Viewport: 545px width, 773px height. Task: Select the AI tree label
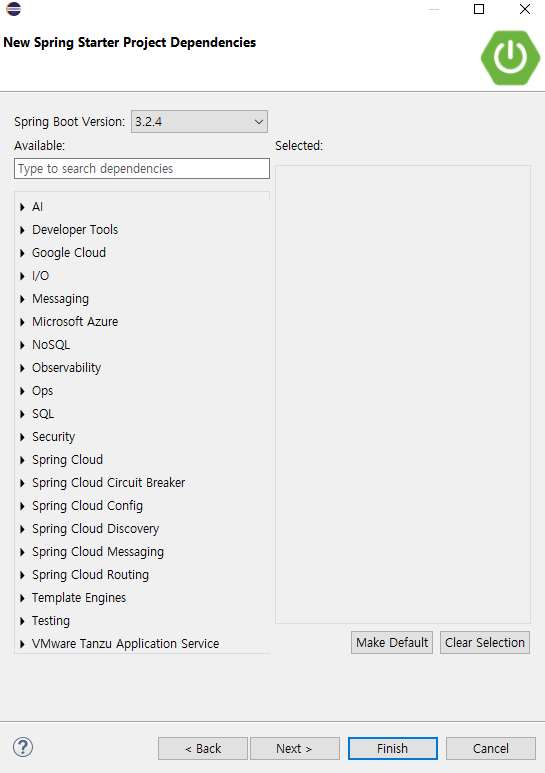click(37, 207)
